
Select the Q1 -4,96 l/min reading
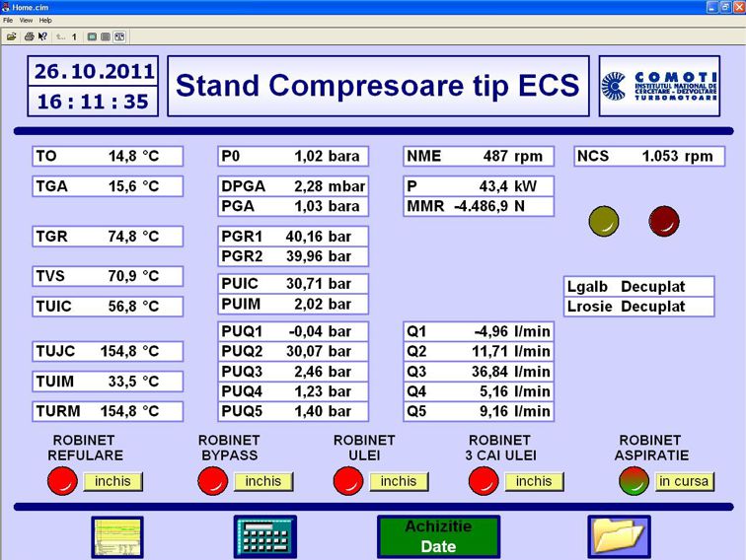(479, 331)
